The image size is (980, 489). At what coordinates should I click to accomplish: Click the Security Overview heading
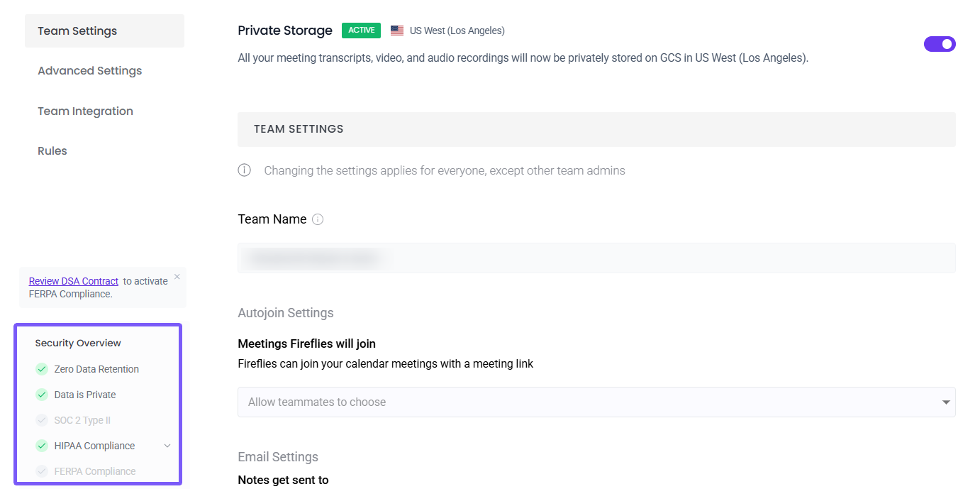(x=78, y=344)
